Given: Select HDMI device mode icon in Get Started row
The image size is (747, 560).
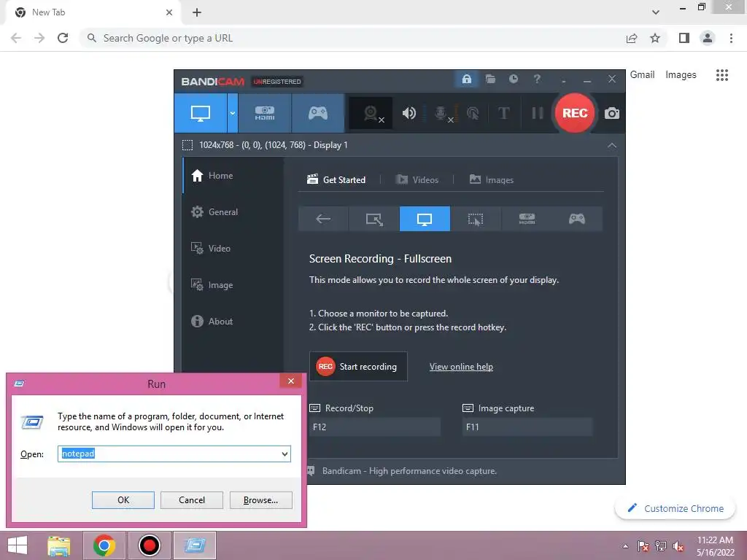Looking at the screenshot, I should 527,219.
